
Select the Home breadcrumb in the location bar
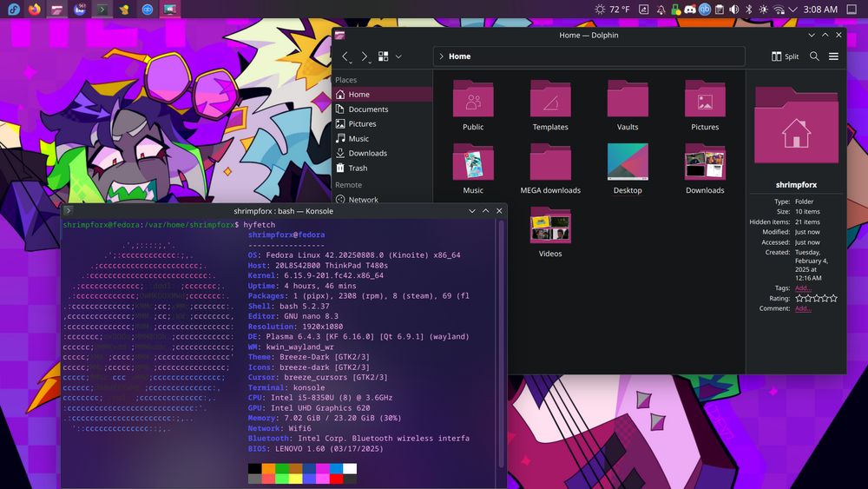tap(459, 56)
